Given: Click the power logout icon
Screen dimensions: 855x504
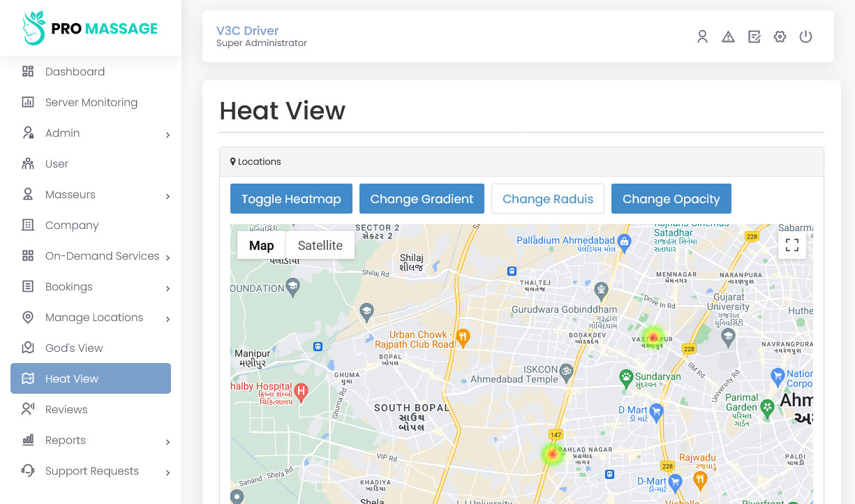Looking at the screenshot, I should pos(805,37).
